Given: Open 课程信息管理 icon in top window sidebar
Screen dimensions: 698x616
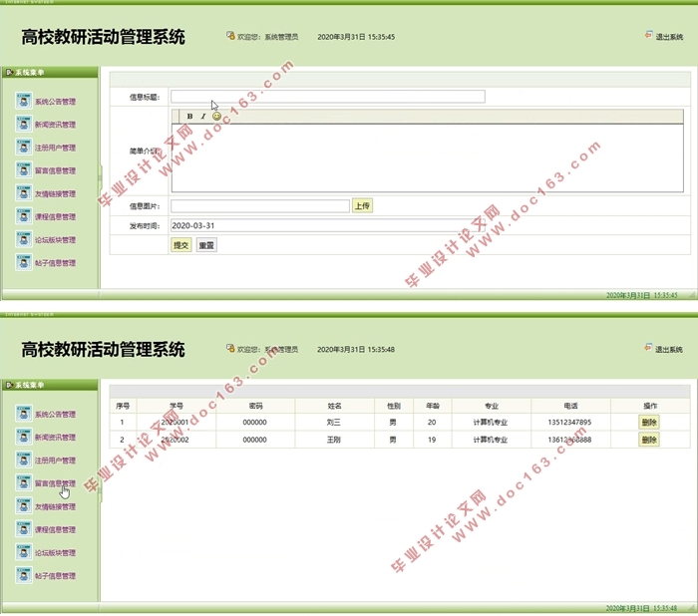Looking at the screenshot, I should tap(24, 216).
